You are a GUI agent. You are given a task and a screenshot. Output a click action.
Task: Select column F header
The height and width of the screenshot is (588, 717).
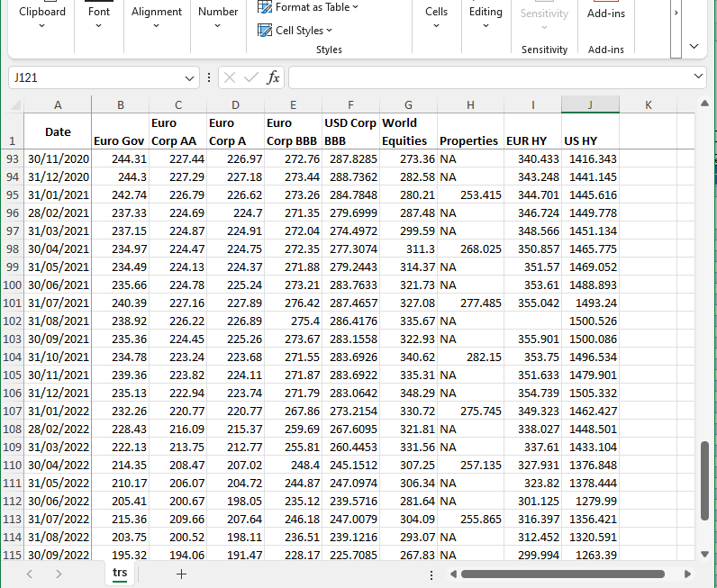350,105
